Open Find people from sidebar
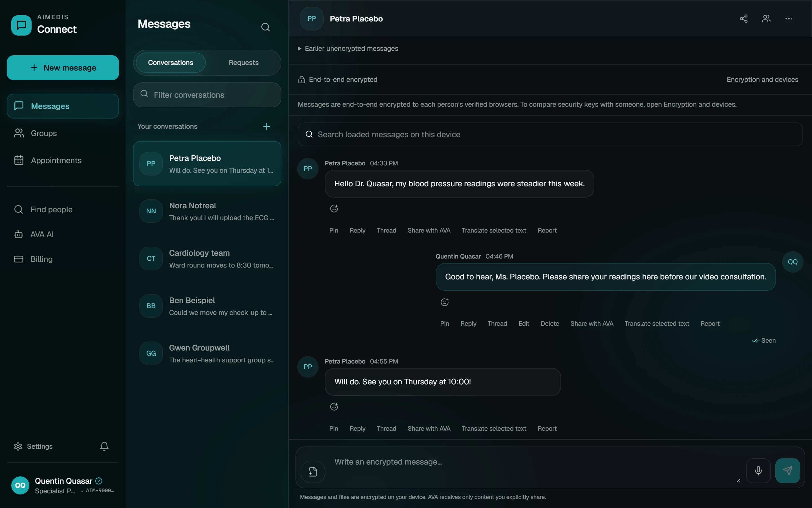The width and height of the screenshot is (812, 508). click(x=63, y=209)
